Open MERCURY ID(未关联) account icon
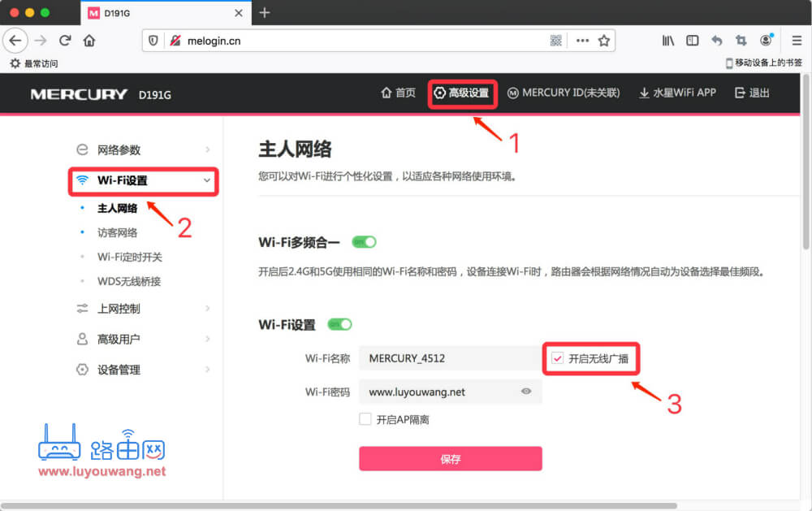812x511 pixels. 512,93
